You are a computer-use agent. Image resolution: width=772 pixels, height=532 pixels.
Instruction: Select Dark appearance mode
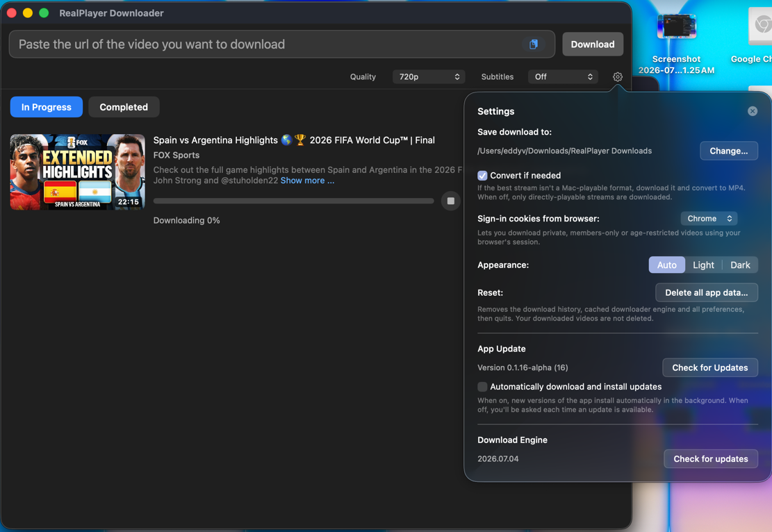click(740, 265)
